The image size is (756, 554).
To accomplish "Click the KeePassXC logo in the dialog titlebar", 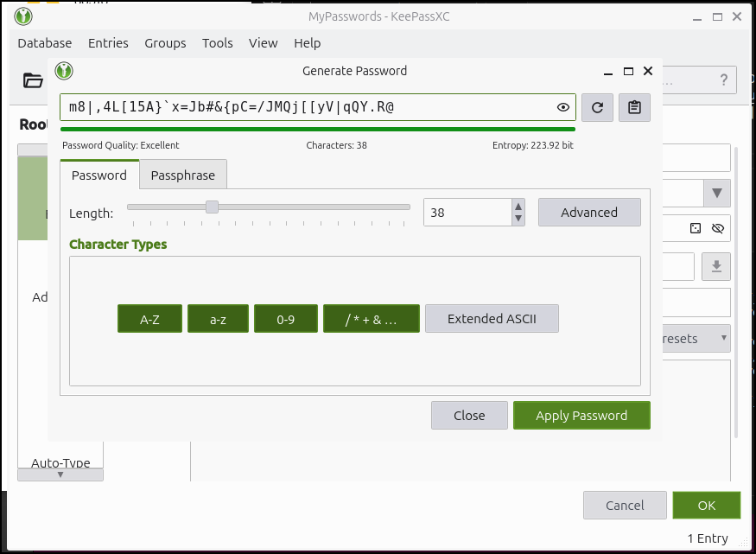I will (x=64, y=71).
